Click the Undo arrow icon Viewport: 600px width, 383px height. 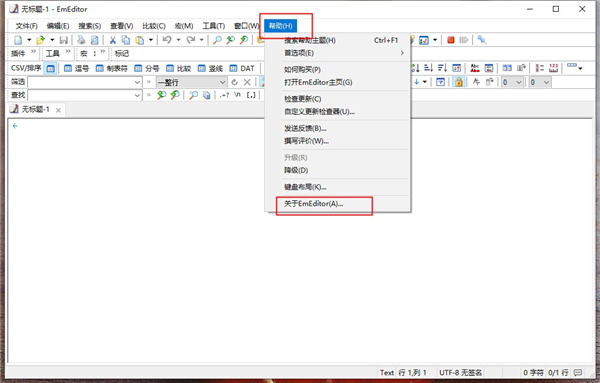(x=167, y=40)
